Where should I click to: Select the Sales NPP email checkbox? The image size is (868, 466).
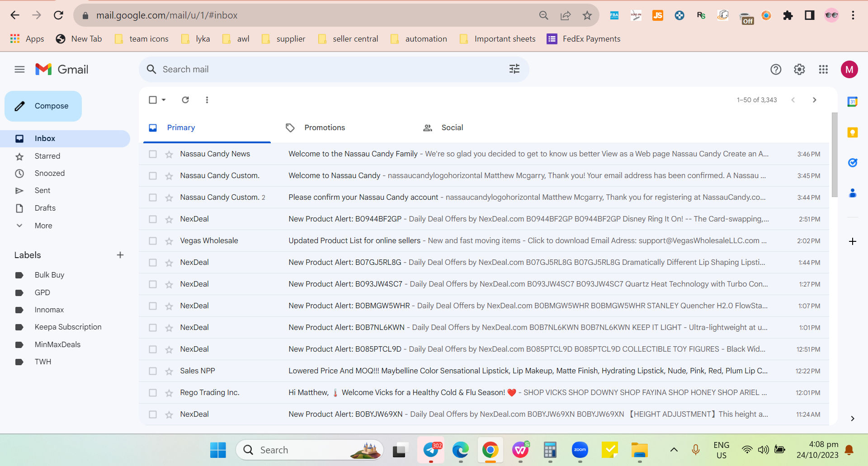coord(153,371)
